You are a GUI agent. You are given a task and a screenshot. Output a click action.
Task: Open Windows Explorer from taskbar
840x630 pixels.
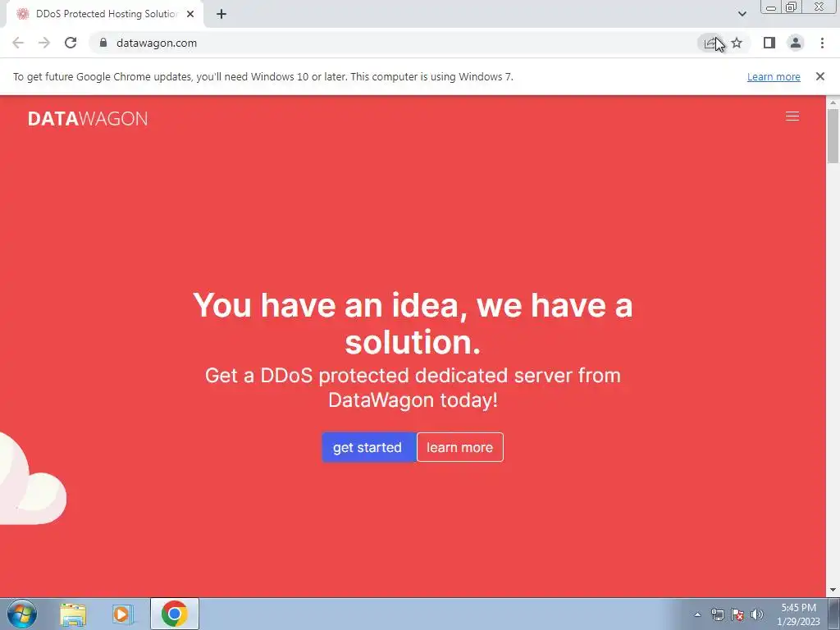click(73, 614)
